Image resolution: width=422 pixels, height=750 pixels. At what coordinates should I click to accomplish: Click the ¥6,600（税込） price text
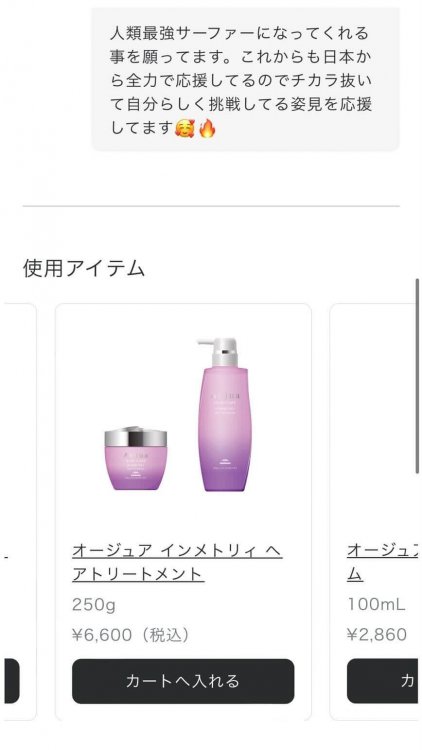point(131,635)
